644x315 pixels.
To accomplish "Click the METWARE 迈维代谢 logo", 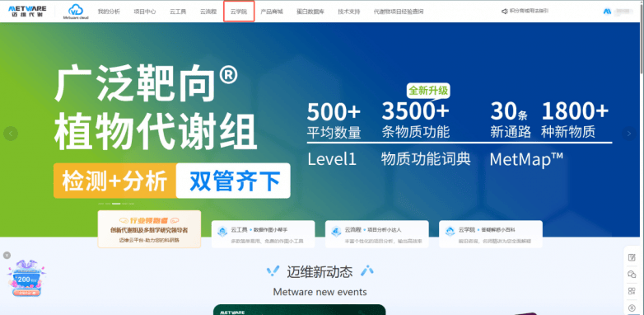I will click(27, 11).
